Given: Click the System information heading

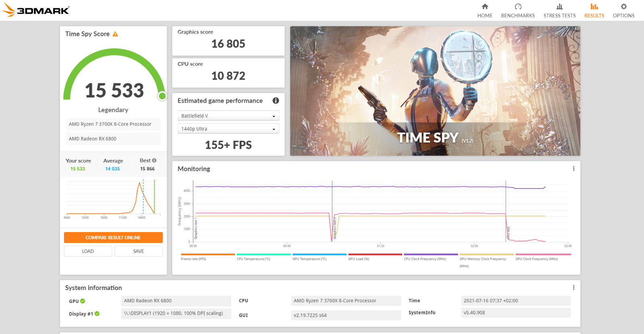Looking at the screenshot, I should tap(93, 288).
